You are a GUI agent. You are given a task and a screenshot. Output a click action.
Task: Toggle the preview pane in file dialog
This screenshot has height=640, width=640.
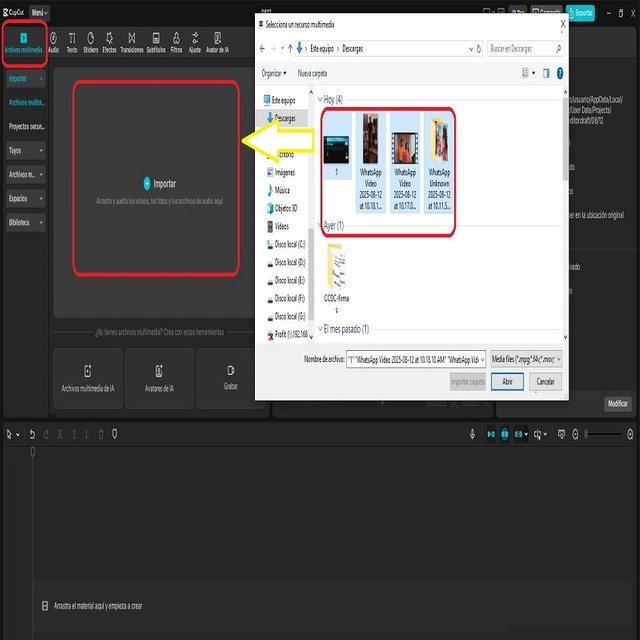point(546,73)
